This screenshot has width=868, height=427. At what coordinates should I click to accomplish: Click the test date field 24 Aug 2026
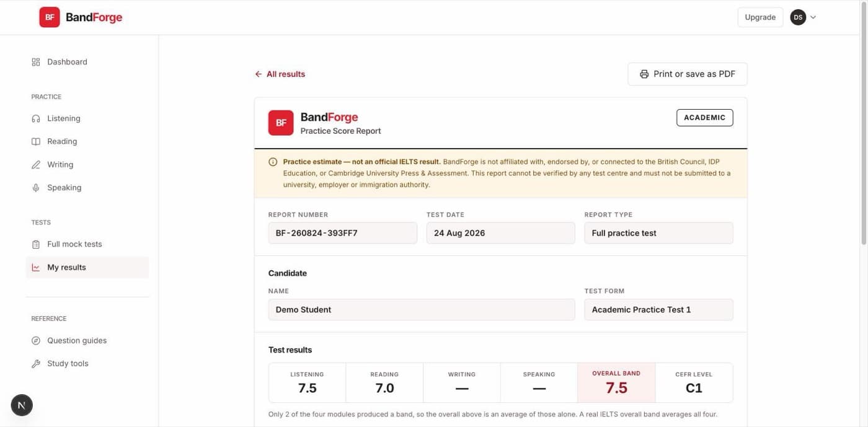[x=501, y=233]
